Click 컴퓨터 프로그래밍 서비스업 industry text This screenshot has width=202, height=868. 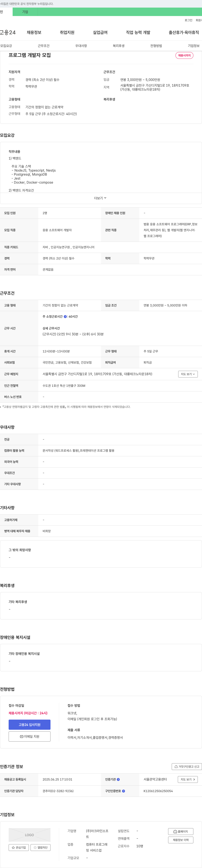(97, 847)
